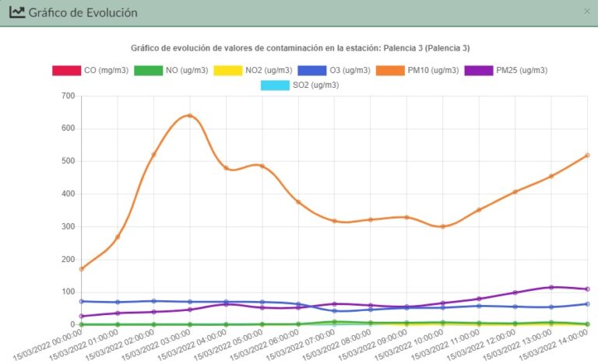Click the PM25 data point at 14:00

tap(586, 289)
